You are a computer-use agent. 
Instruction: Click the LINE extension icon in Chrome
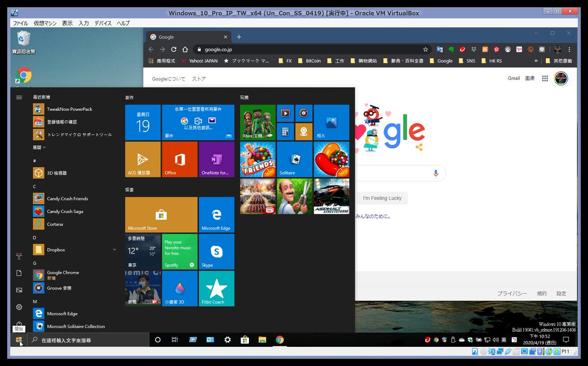tap(542, 49)
